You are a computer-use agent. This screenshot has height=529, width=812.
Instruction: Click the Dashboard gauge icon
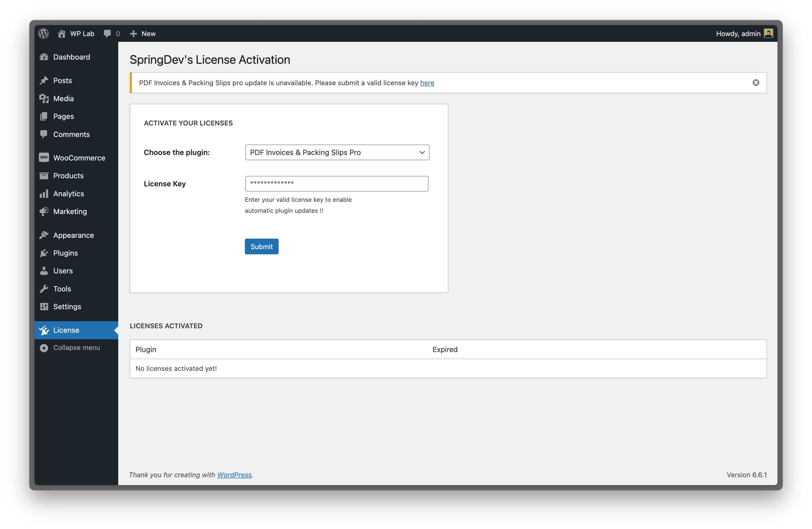pyautogui.click(x=44, y=57)
